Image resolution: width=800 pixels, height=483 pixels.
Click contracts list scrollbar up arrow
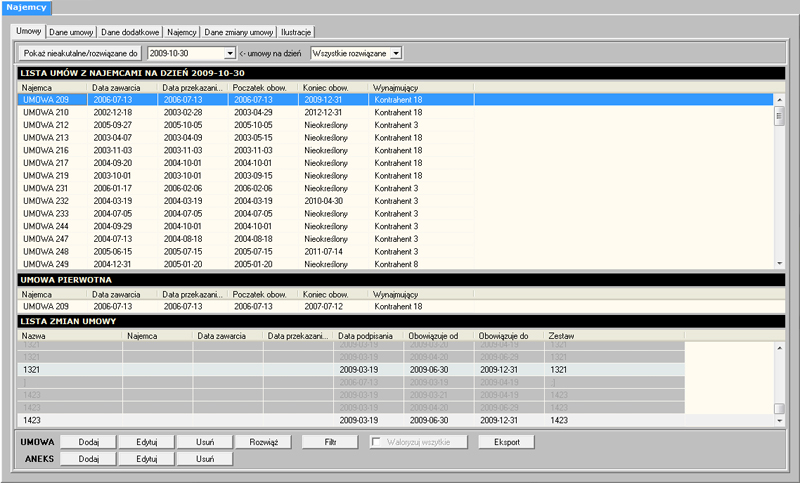pyautogui.click(x=779, y=99)
